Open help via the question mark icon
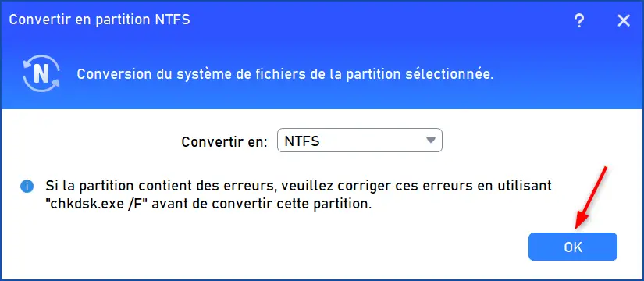Image resolution: width=644 pixels, height=281 pixels. (x=578, y=20)
